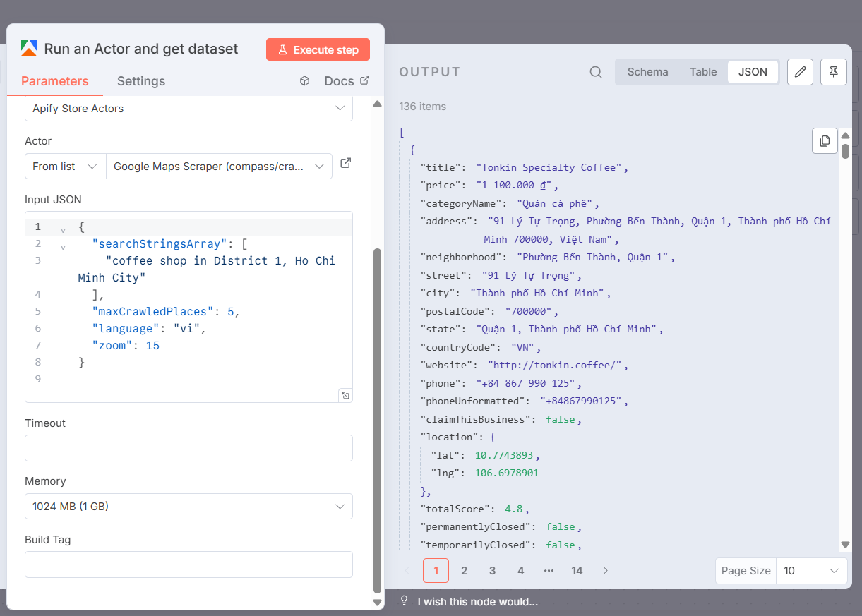The image size is (862, 616).
Task: Click the expand Input JSON editor icon
Action: [345, 395]
